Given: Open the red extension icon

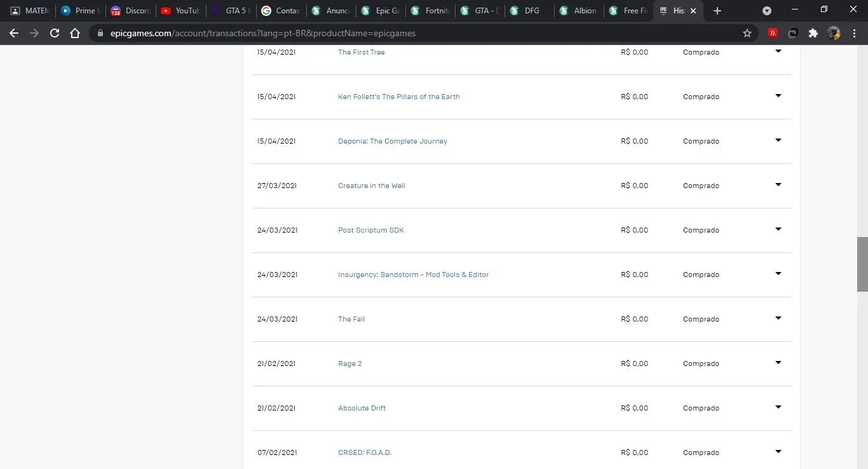Looking at the screenshot, I should [x=773, y=33].
